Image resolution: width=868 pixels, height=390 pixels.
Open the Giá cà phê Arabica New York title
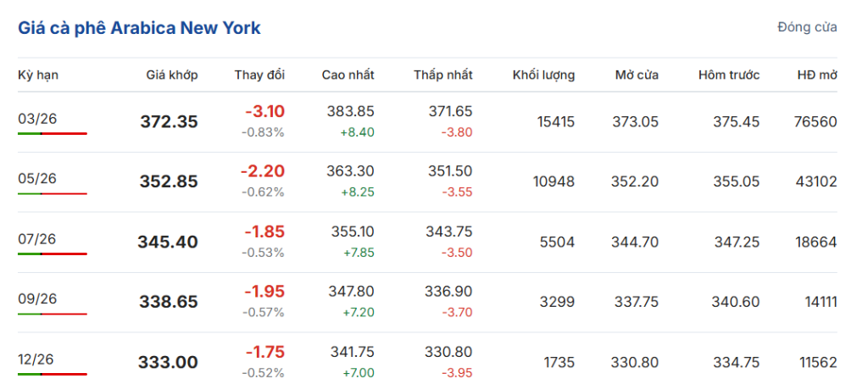coord(139,28)
